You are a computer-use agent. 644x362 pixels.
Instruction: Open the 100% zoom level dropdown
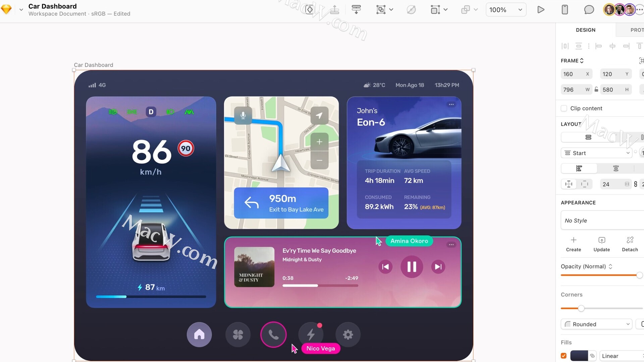pos(506,10)
